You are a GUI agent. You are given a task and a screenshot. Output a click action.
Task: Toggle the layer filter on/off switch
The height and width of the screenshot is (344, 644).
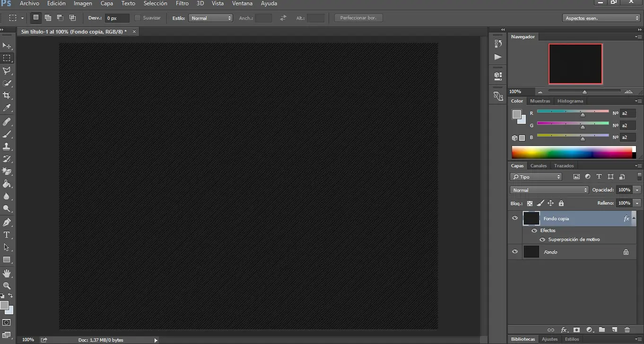640,176
